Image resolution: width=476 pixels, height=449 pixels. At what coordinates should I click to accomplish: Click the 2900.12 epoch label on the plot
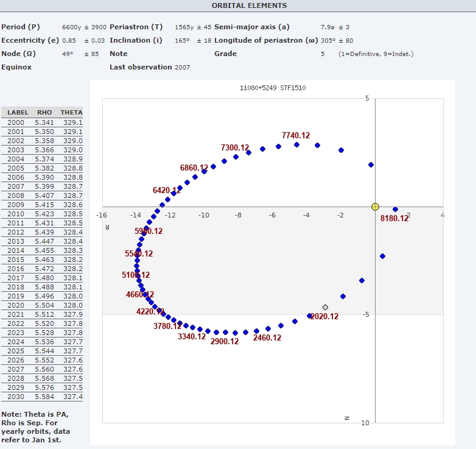[x=225, y=341]
